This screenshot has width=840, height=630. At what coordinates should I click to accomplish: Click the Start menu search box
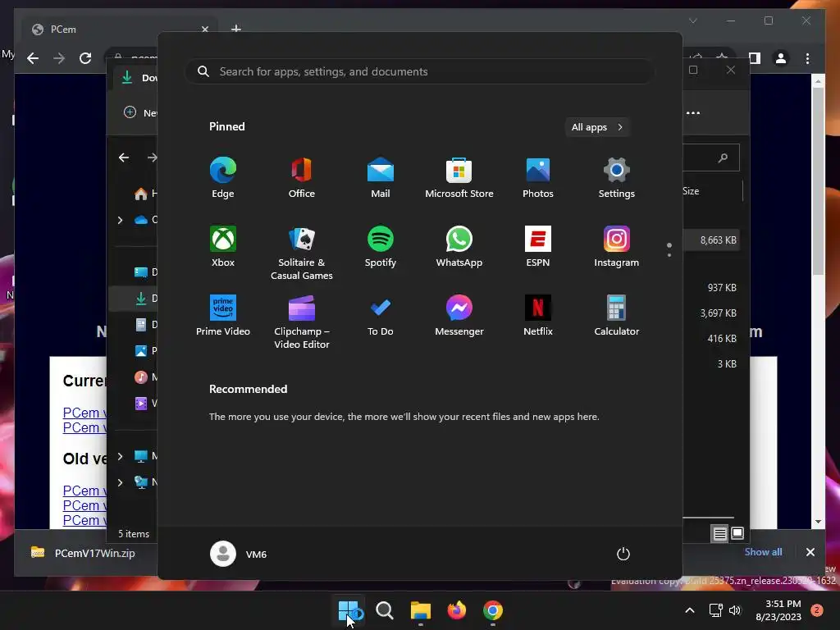click(x=420, y=71)
